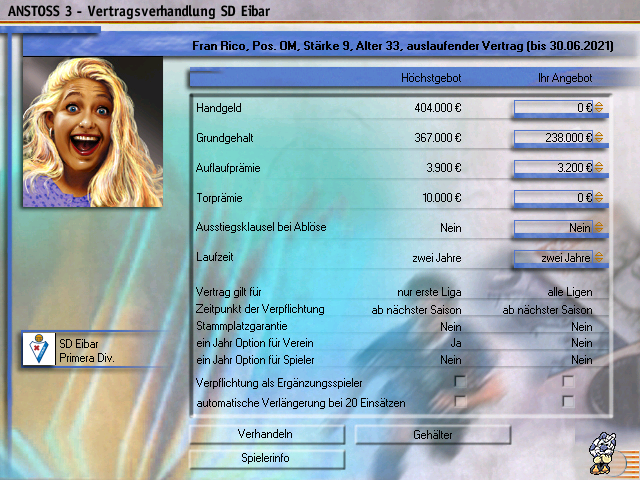The height and width of the screenshot is (480, 640).
Task: Tick your offer's automatische Verlängerung checkbox
Action: pos(568,401)
